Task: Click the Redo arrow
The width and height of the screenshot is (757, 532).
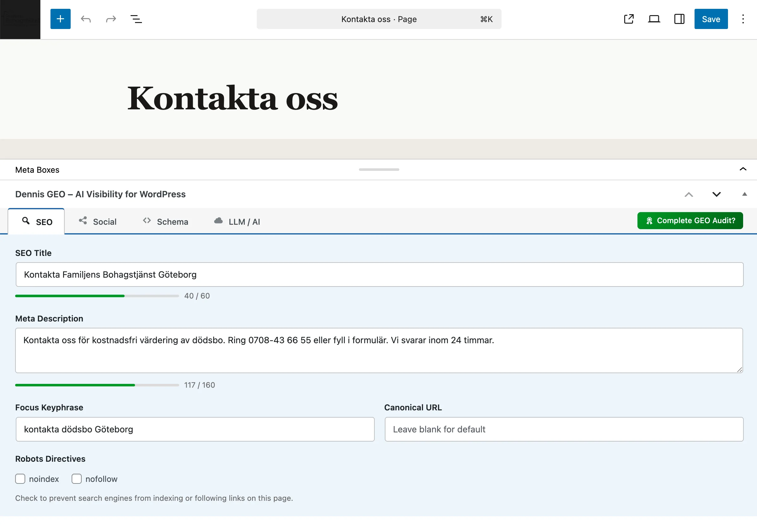Action: pyautogui.click(x=111, y=19)
